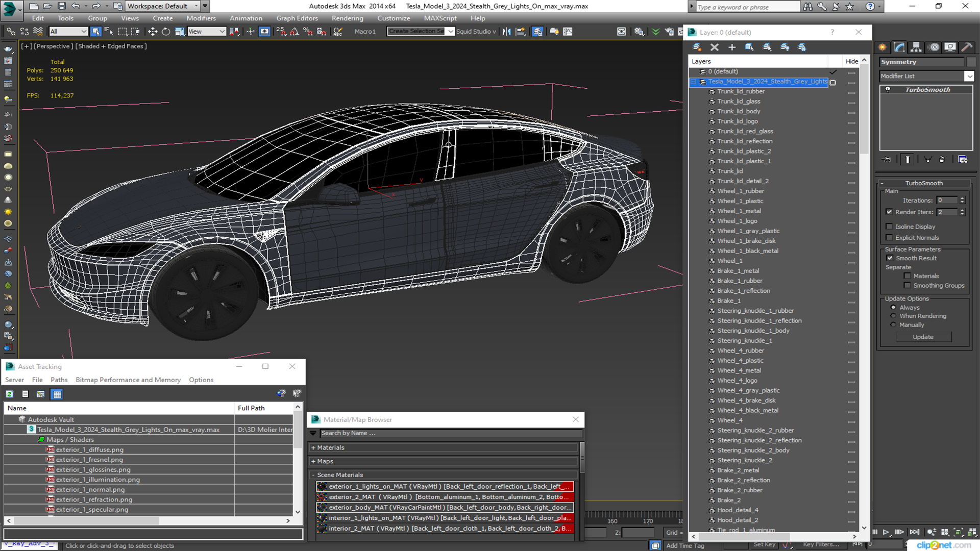The width and height of the screenshot is (980, 551).
Task: Open the MAXScript menu
Action: pos(440,18)
